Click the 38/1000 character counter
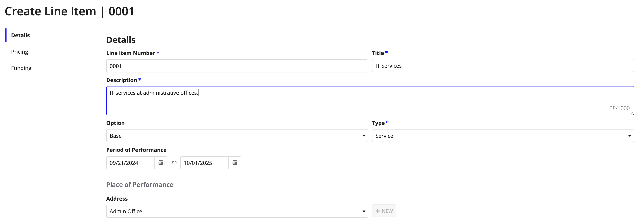The width and height of the screenshot is (644, 221). point(619,108)
